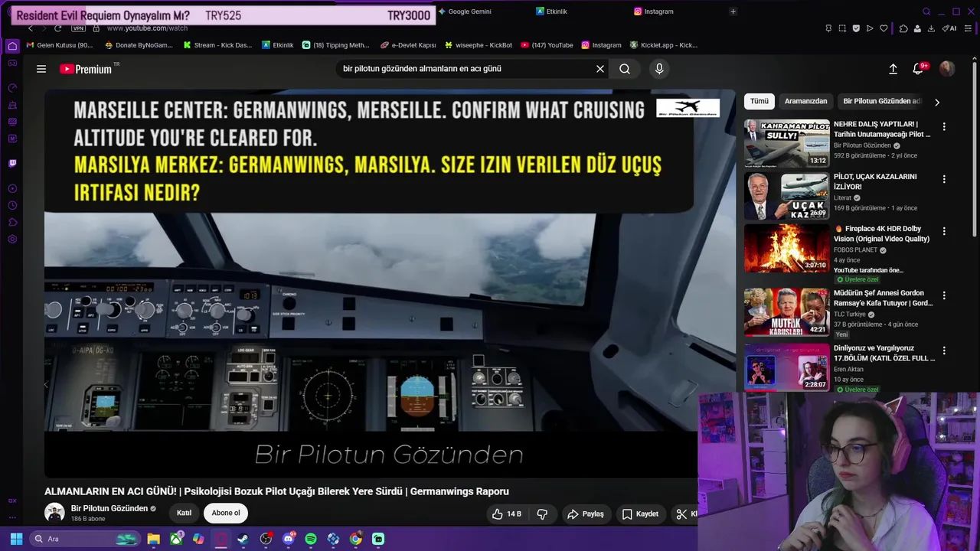The height and width of the screenshot is (551, 980).
Task: Dislike the video with thumbs down
Action: click(542, 514)
